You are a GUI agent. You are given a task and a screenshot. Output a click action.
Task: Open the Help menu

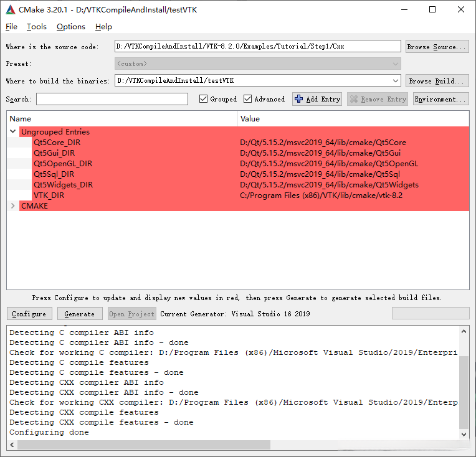click(103, 27)
